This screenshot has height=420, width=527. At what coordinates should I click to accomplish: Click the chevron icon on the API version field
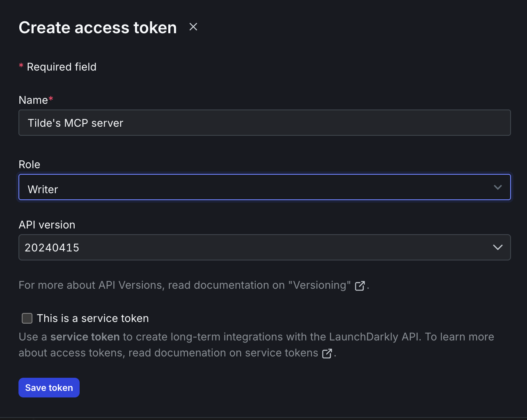pos(498,247)
